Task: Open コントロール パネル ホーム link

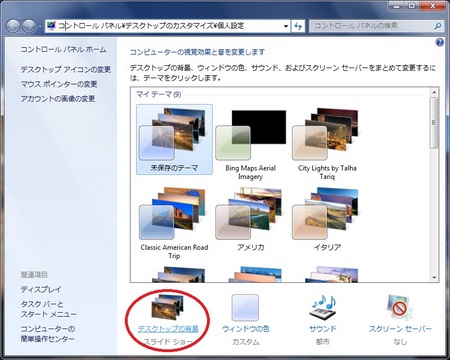Action: click(x=63, y=49)
